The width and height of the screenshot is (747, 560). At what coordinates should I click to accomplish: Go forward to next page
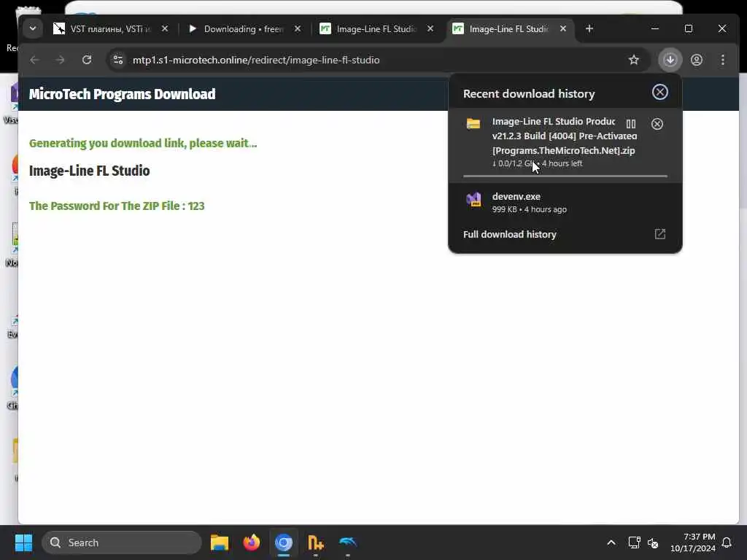pos(60,60)
